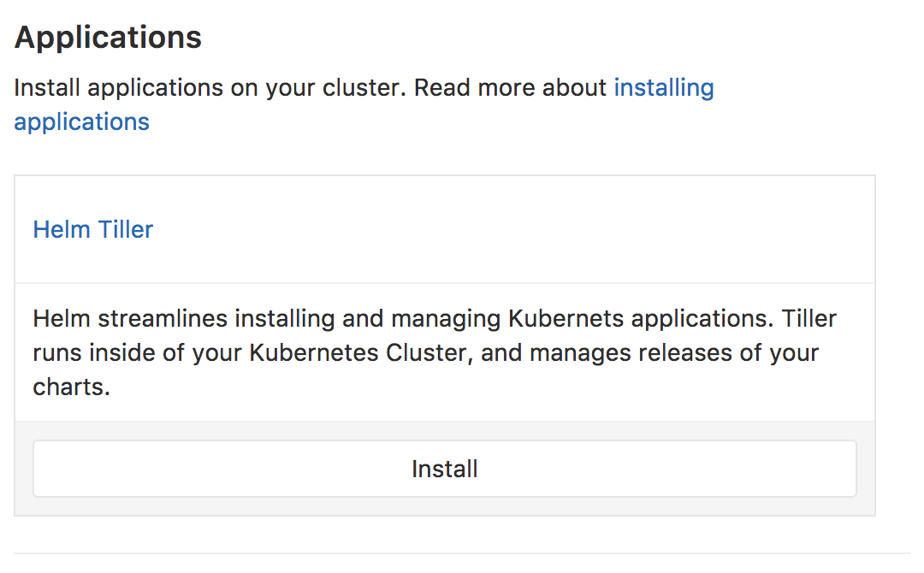Screen dimensions: 924x573
Task: Open the 'installing applications' documentation link
Action: (663, 88)
